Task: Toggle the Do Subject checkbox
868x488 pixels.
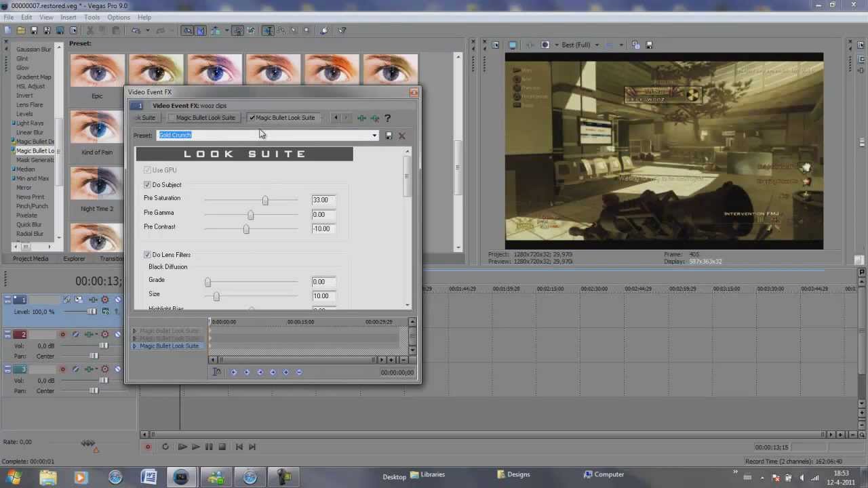Action: [147, 185]
